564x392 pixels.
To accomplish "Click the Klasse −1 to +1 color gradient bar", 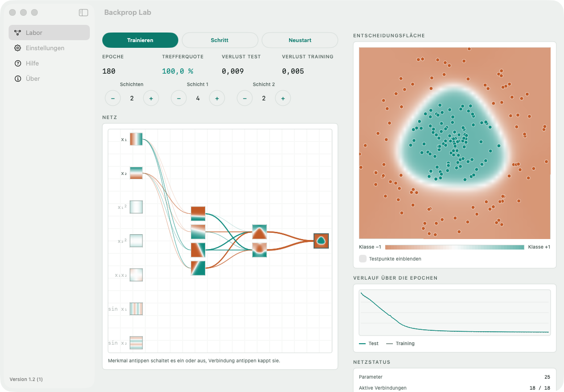I will [455, 247].
